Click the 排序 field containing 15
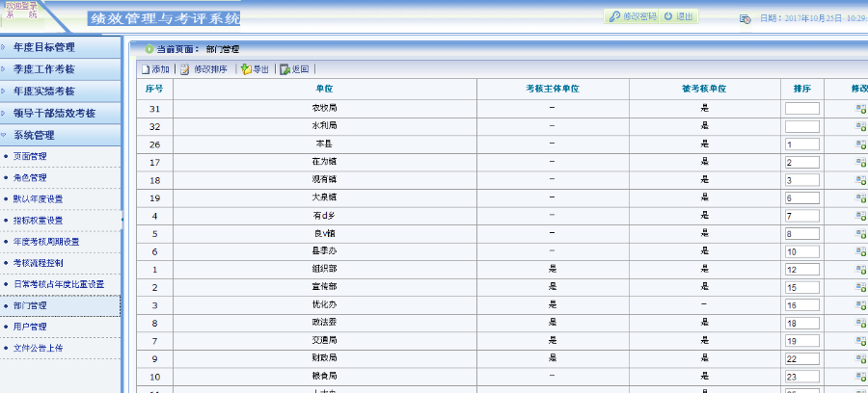Screen dimensions: 868x393 point(802,287)
